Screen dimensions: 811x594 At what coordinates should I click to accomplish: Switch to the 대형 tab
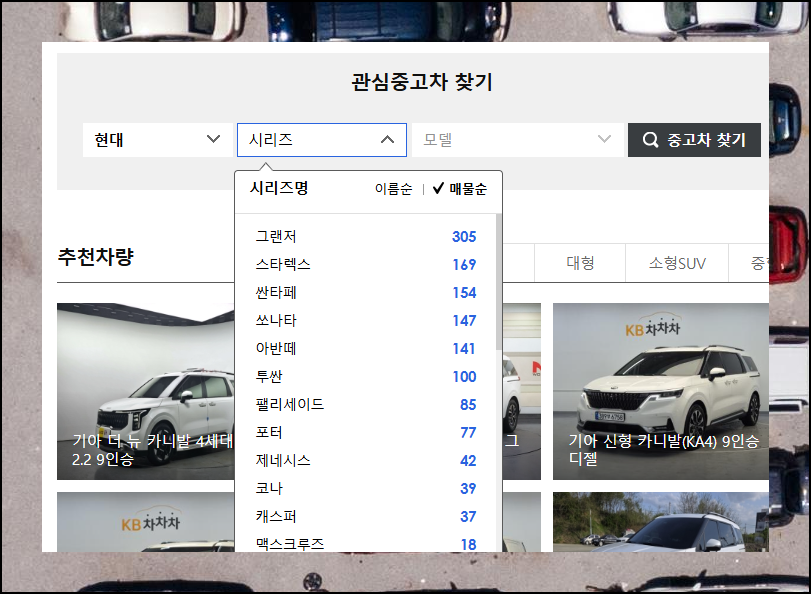tap(580, 263)
